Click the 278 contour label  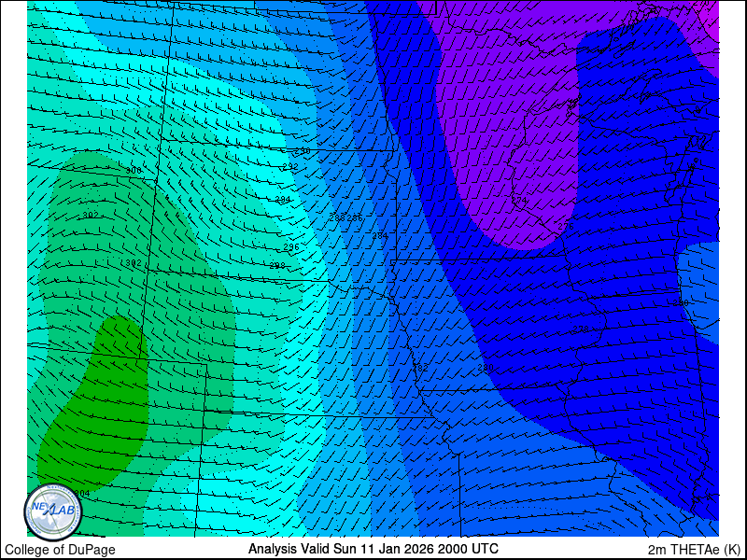point(581,329)
